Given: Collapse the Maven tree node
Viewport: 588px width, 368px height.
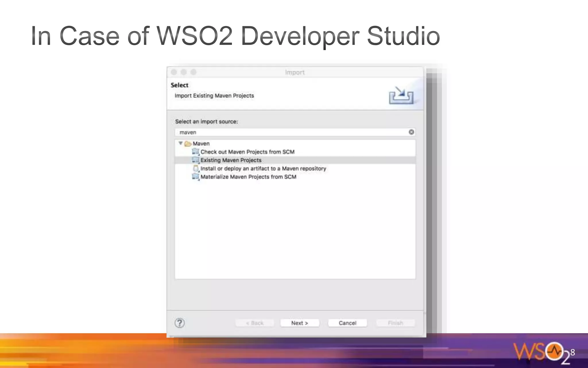Looking at the screenshot, I should (x=181, y=143).
